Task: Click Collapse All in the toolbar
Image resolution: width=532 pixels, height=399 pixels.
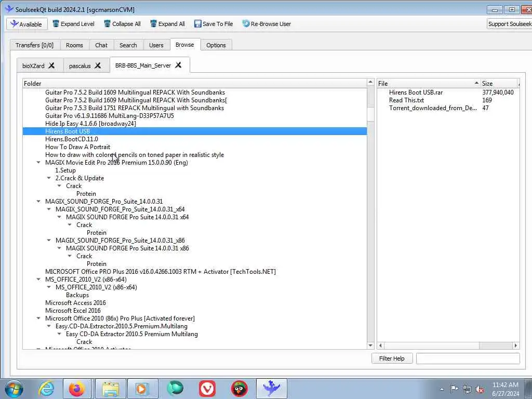Action: [122, 24]
